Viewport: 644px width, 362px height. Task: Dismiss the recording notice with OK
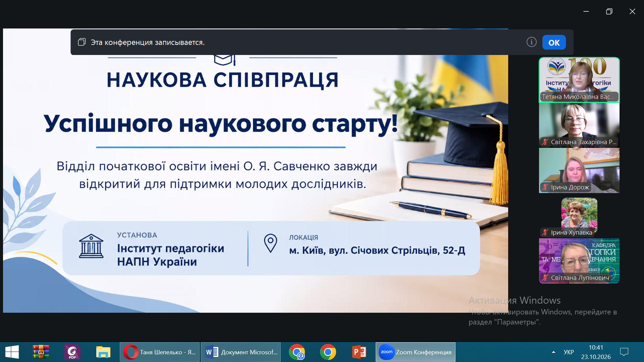(x=554, y=43)
